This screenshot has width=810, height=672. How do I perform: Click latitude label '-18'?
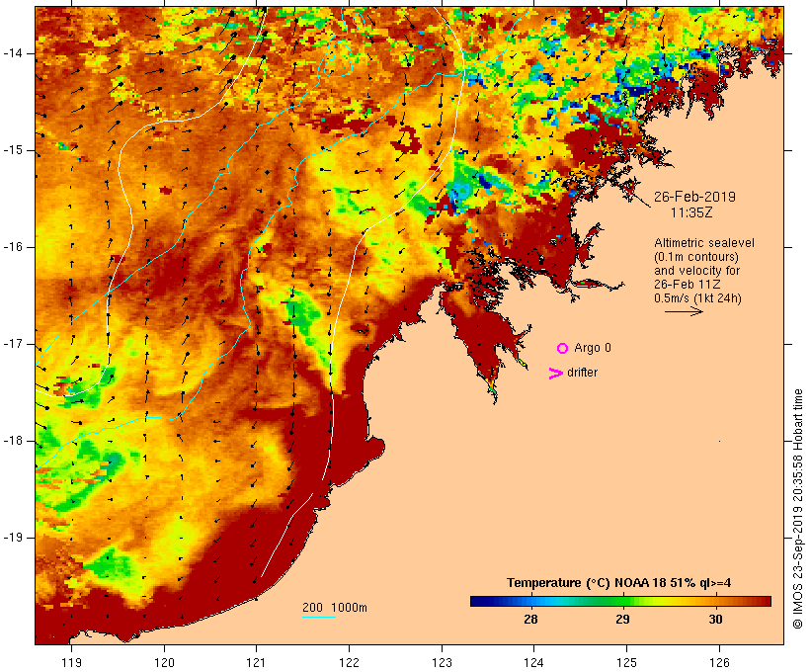(12, 441)
